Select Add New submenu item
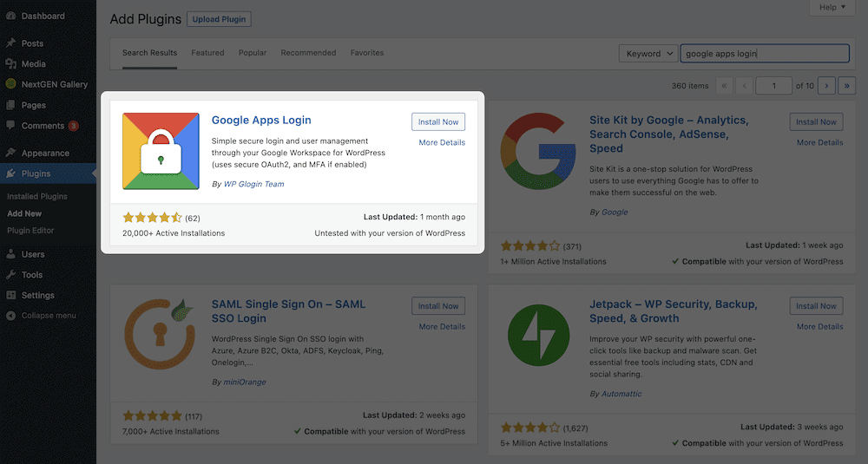This screenshot has width=868, height=464. tap(24, 213)
